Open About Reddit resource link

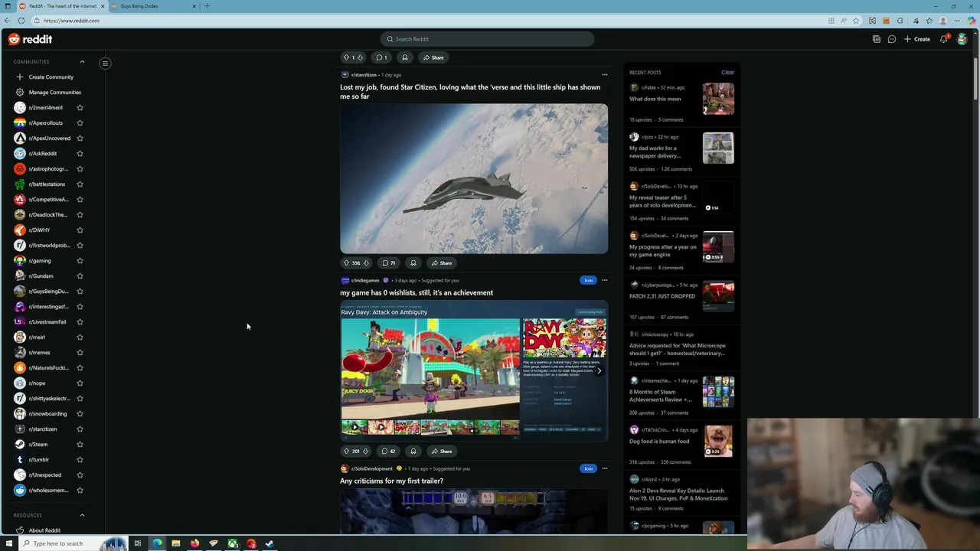[44, 530]
